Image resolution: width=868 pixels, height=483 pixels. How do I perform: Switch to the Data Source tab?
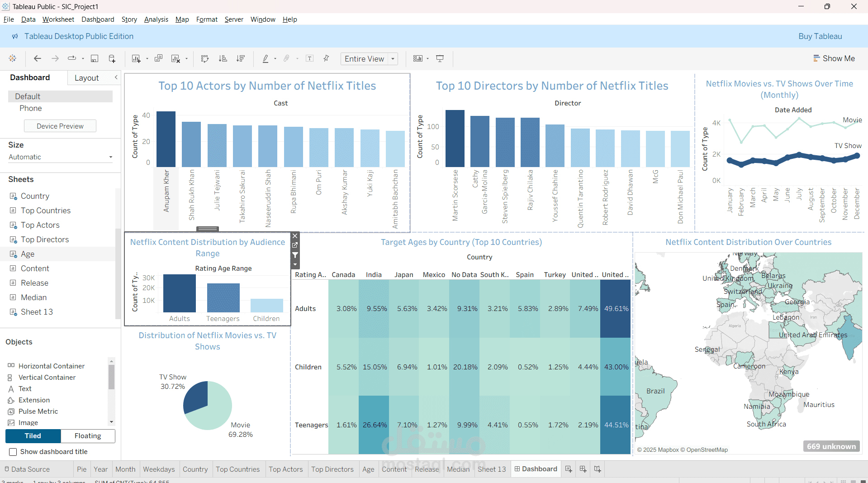click(26, 469)
